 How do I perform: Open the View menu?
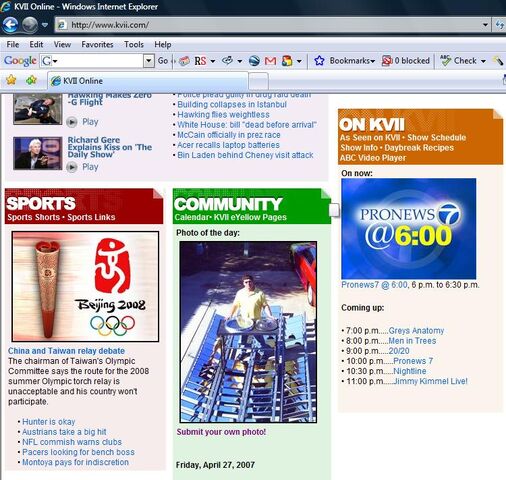coord(62,44)
